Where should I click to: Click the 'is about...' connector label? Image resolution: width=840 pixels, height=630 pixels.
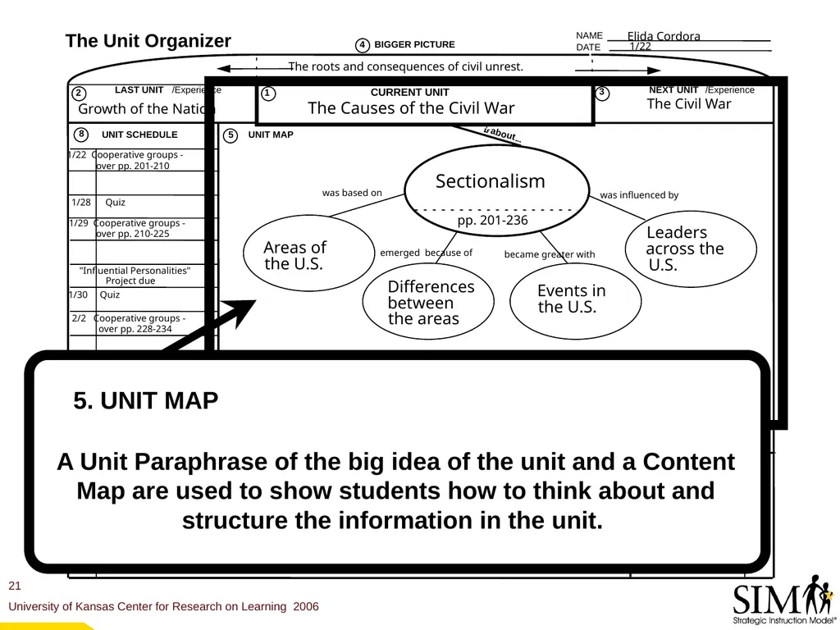(502, 135)
